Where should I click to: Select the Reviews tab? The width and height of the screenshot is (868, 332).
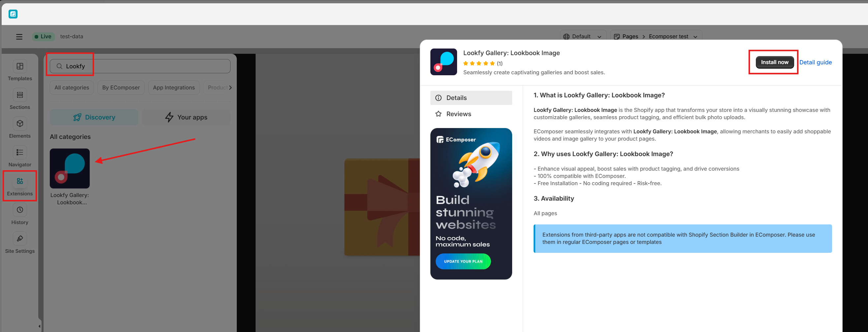coord(471,114)
